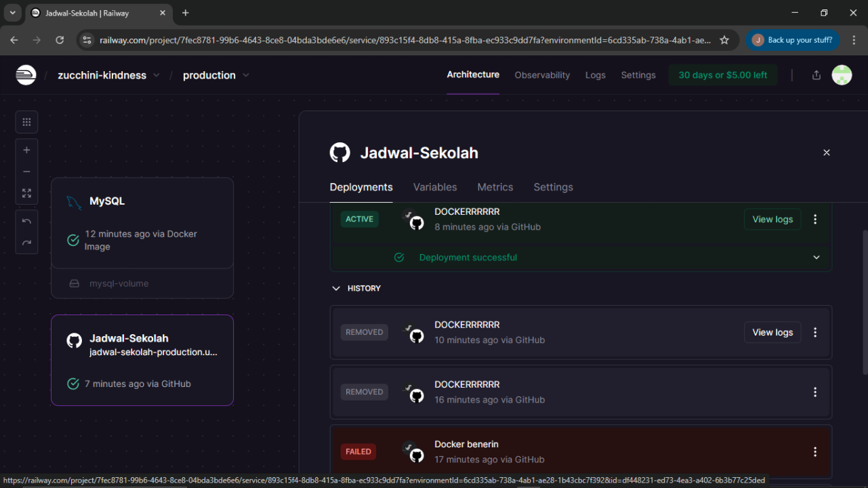This screenshot has height=488, width=868.
Task: Select the MySQL service card
Action: tap(142, 223)
